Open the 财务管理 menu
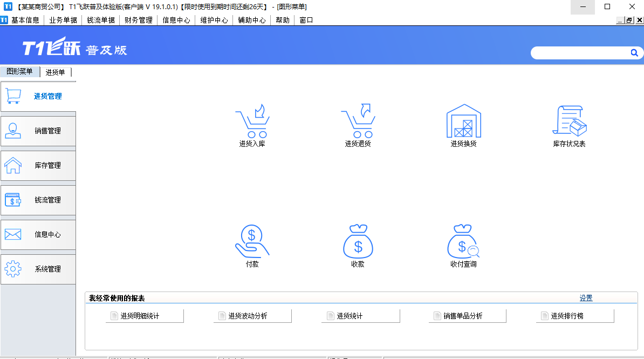This screenshot has height=359, width=644. (x=139, y=20)
